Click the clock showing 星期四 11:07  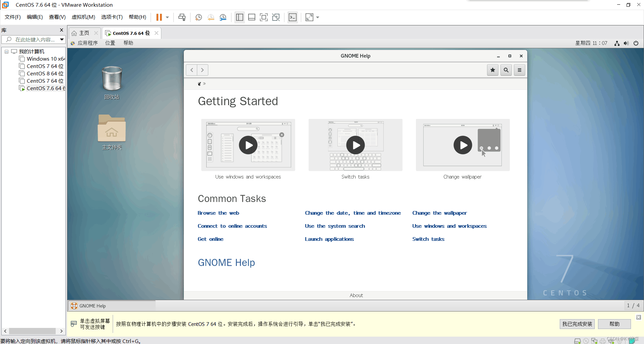[591, 43]
